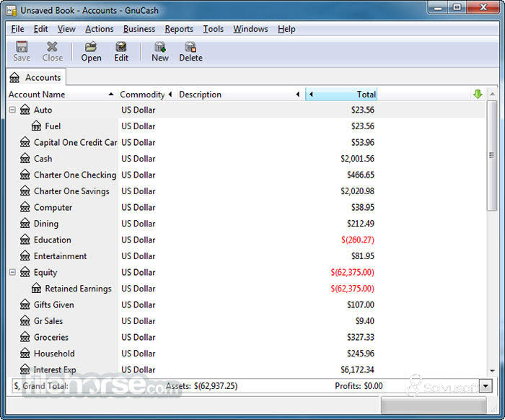Image resolution: width=505 pixels, height=420 pixels.
Task: Click the bank icon beside Capital One Credit Card
Action: [x=25, y=142]
